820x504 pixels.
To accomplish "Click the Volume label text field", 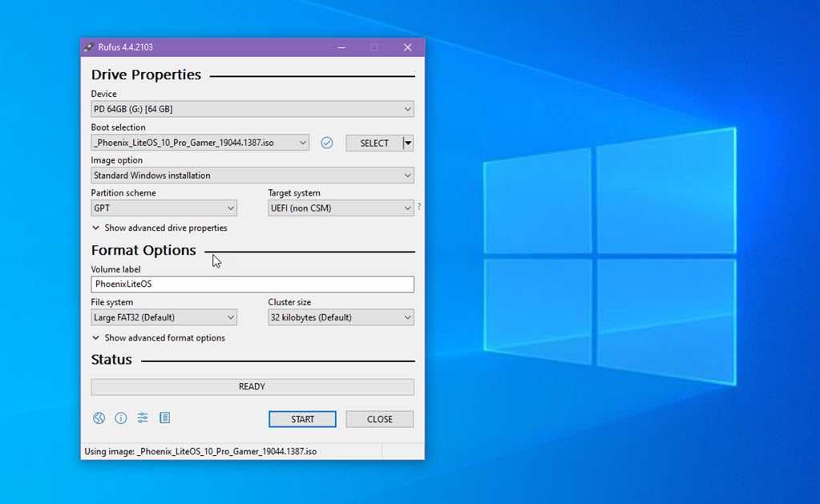I will [252, 284].
